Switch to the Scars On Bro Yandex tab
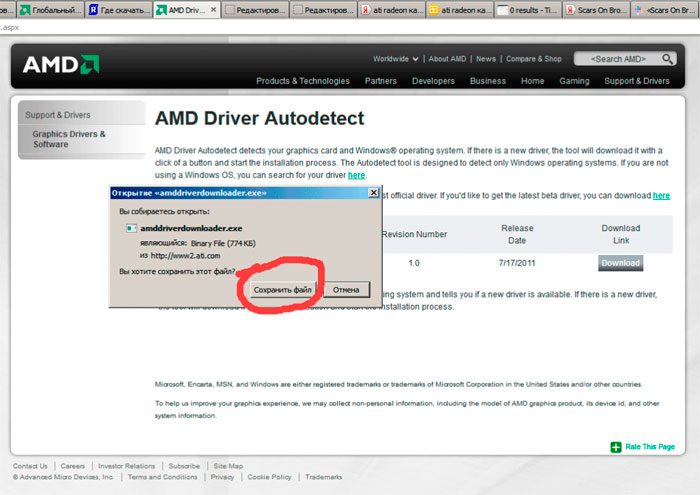The image size is (700, 495). [596, 10]
